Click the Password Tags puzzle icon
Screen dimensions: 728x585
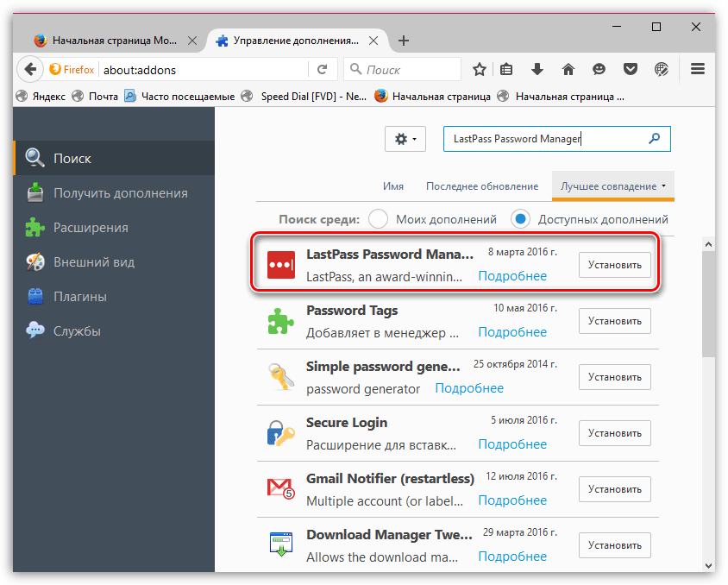coord(281,321)
